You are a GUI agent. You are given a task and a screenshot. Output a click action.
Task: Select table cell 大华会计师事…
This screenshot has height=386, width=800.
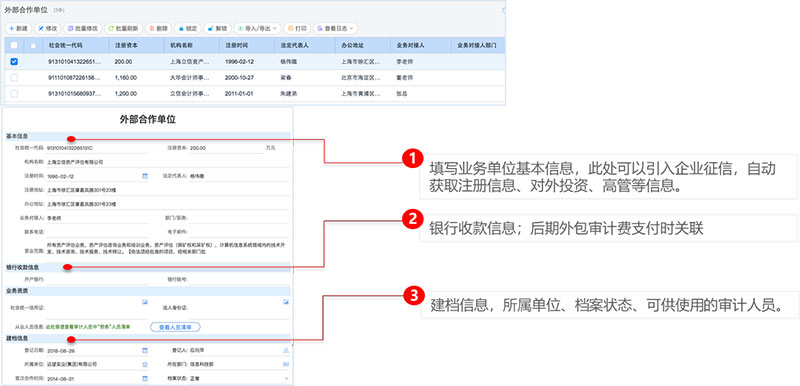pos(190,78)
